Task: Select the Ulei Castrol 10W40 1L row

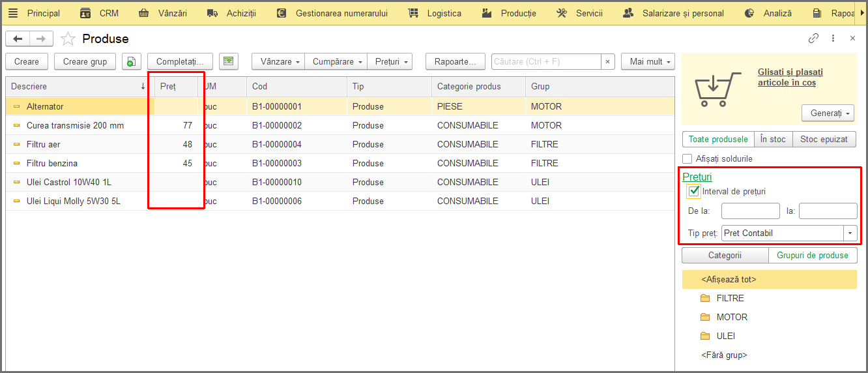Action: 340,182
